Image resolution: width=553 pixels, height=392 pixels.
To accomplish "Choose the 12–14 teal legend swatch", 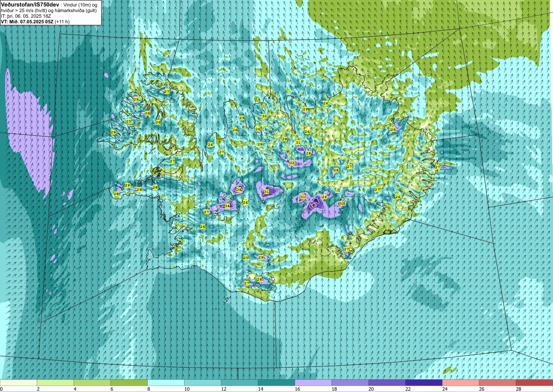I will coord(240,383).
